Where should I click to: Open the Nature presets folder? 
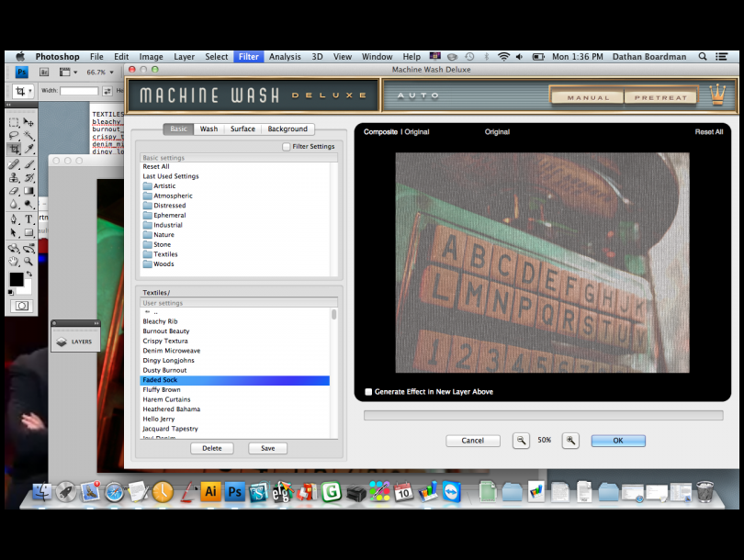[x=163, y=235]
